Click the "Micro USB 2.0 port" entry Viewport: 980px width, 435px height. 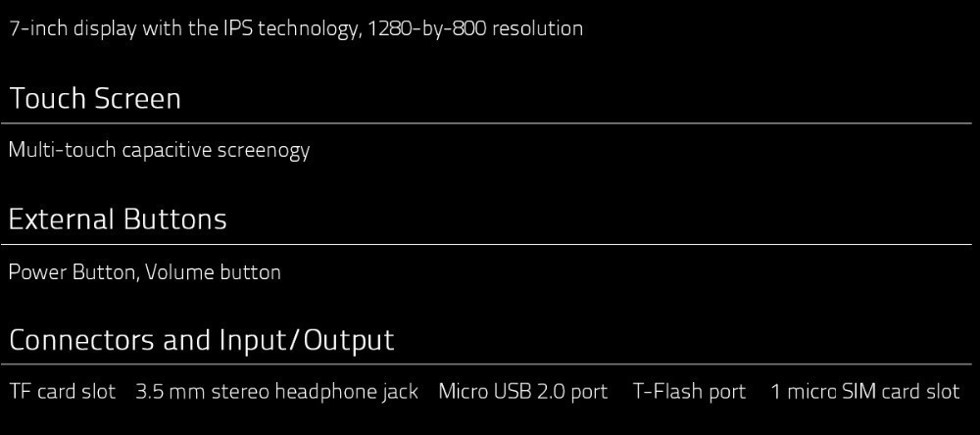point(522,392)
